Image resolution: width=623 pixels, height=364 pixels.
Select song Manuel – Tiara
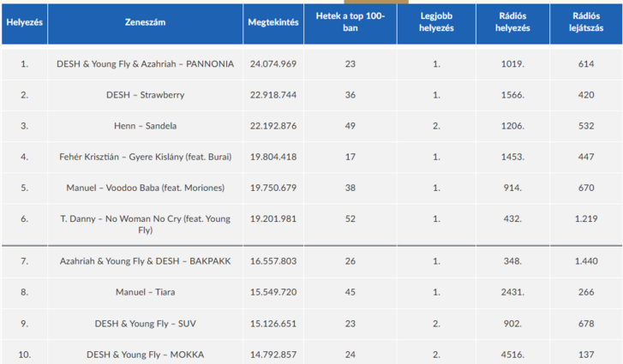click(x=145, y=292)
